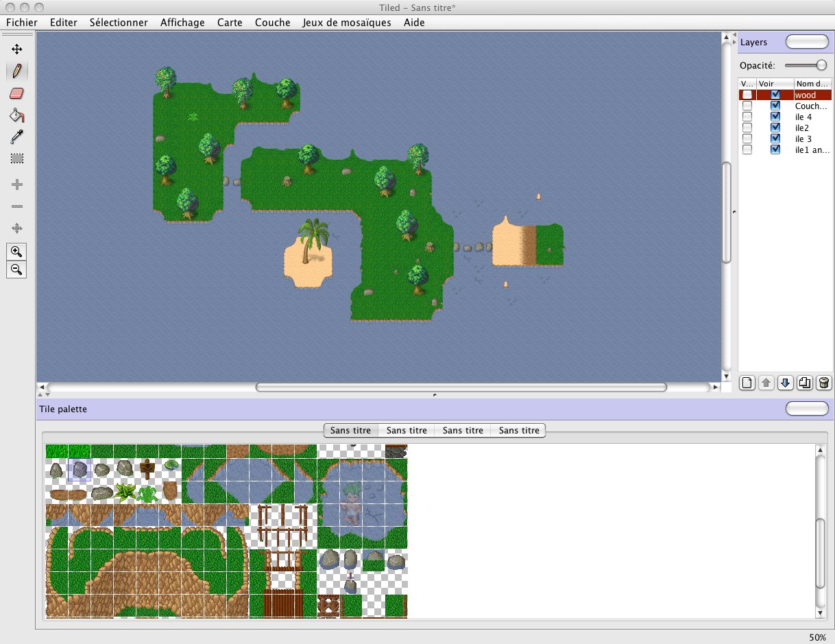Click the Layers panel header pill button
The width and height of the screenshot is (835, 644).
(x=807, y=42)
